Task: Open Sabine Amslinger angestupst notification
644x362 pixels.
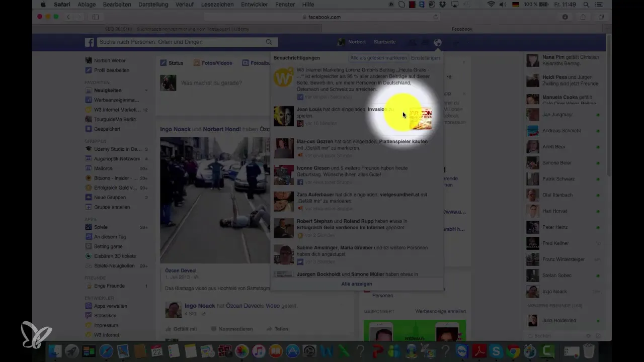Action: (x=357, y=254)
